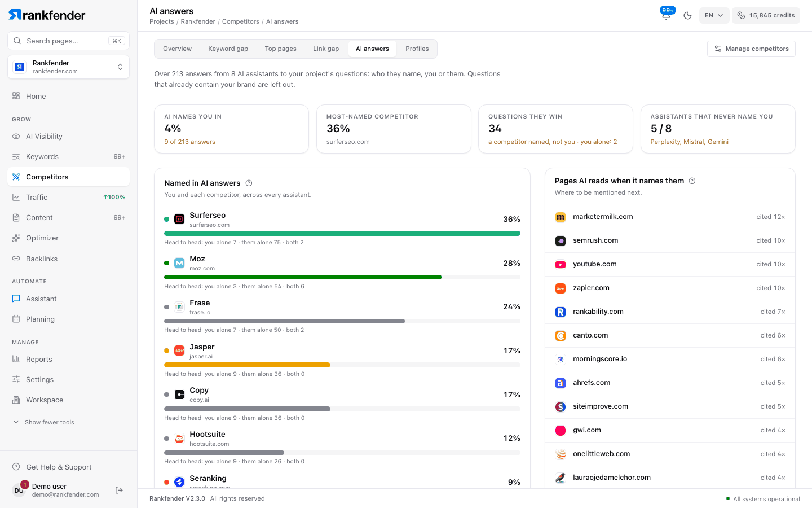The width and height of the screenshot is (812, 508).
Task: Open the Rankfender project switcher
Action: coord(68,67)
